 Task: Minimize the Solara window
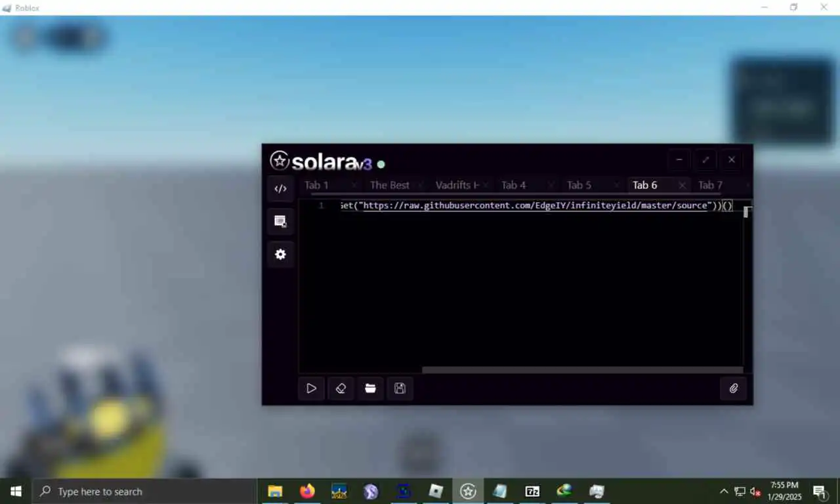(679, 159)
